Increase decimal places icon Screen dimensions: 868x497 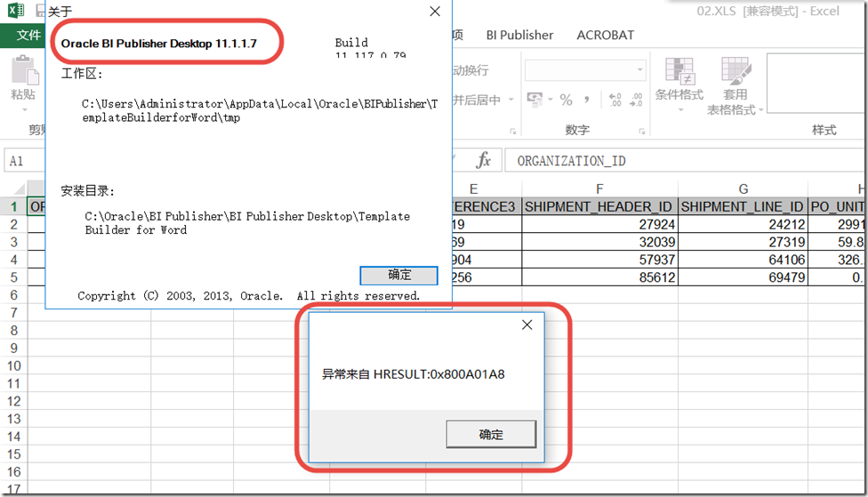(x=615, y=100)
